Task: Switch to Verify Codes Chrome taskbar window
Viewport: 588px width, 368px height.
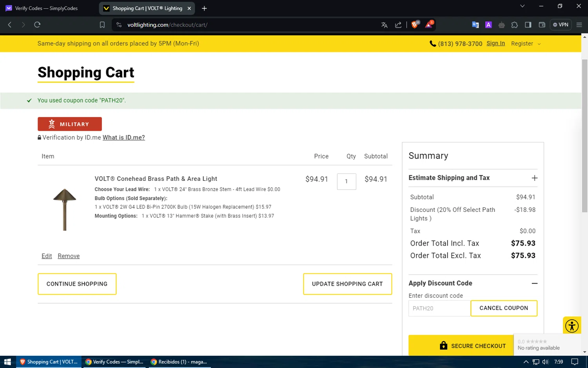Action: (115, 362)
